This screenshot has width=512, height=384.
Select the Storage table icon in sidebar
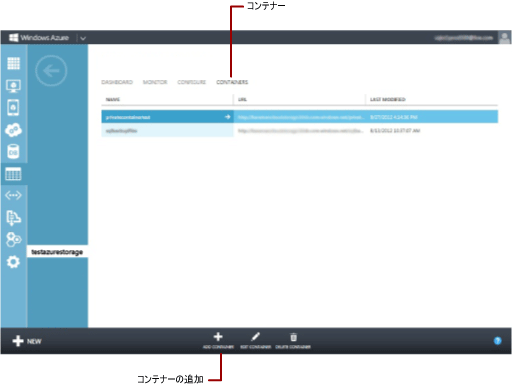coord(13,174)
